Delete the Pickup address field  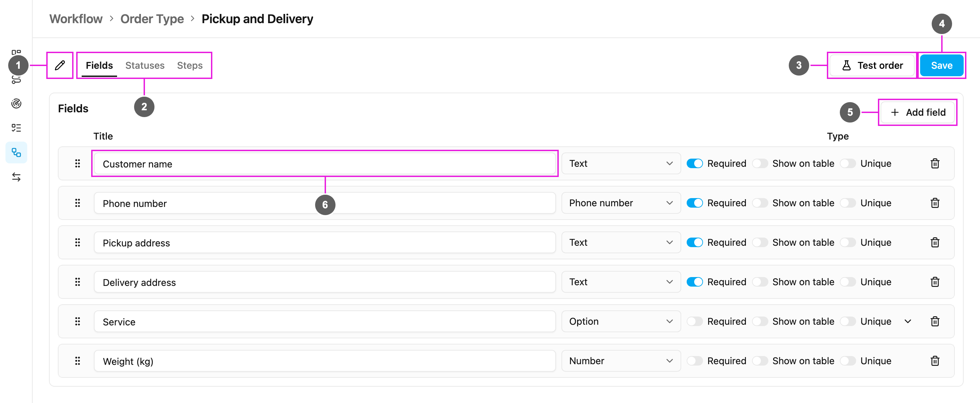tap(935, 242)
